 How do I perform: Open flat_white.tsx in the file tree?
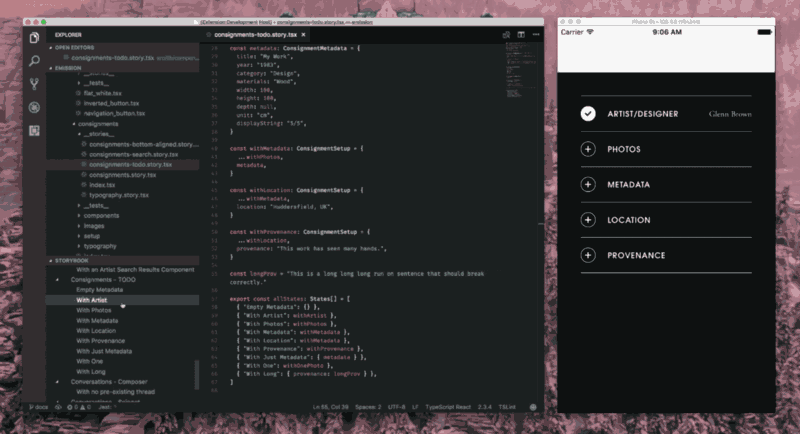click(103, 93)
